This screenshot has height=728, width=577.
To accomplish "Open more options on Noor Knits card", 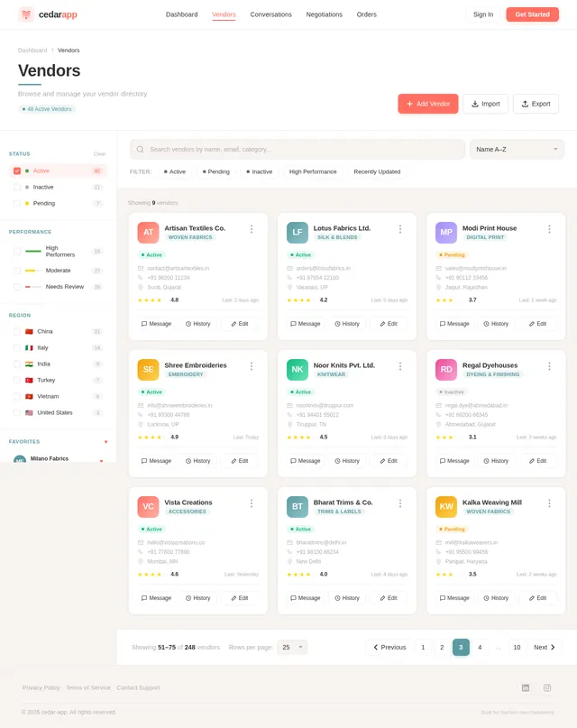I will point(400,366).
